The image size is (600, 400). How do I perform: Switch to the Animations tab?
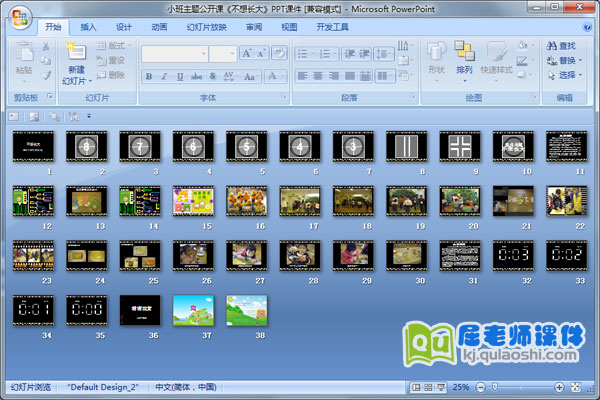(159, 27)
